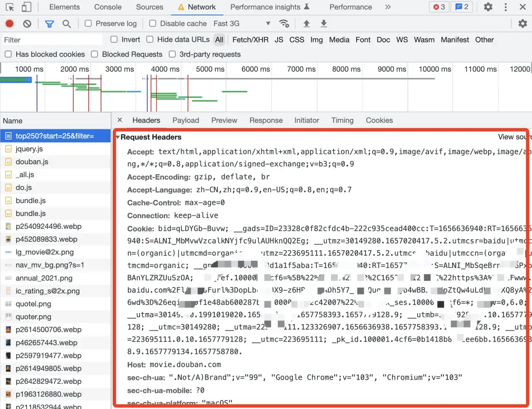This screenshot has width=532, height=409.
Task: Open Performance insights tab
Action: [270, 7]
